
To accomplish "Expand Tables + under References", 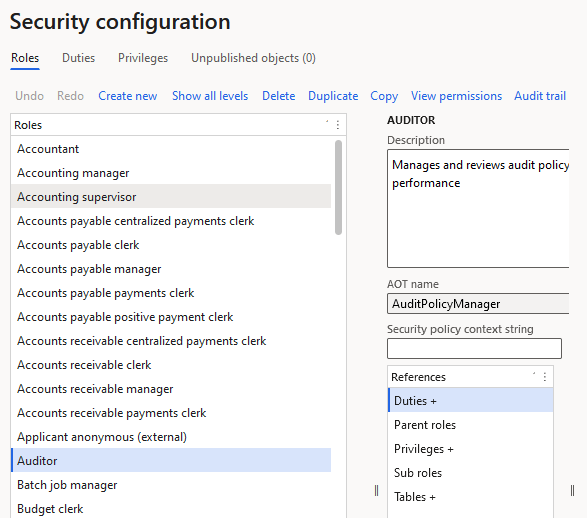I will pyautogui.click(x=471, y=496).
